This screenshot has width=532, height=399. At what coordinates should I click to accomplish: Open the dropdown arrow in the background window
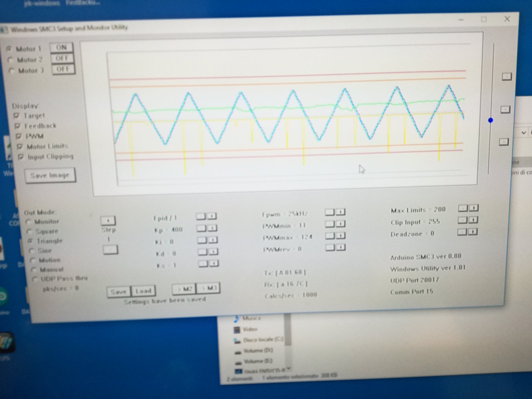point(524,133)
